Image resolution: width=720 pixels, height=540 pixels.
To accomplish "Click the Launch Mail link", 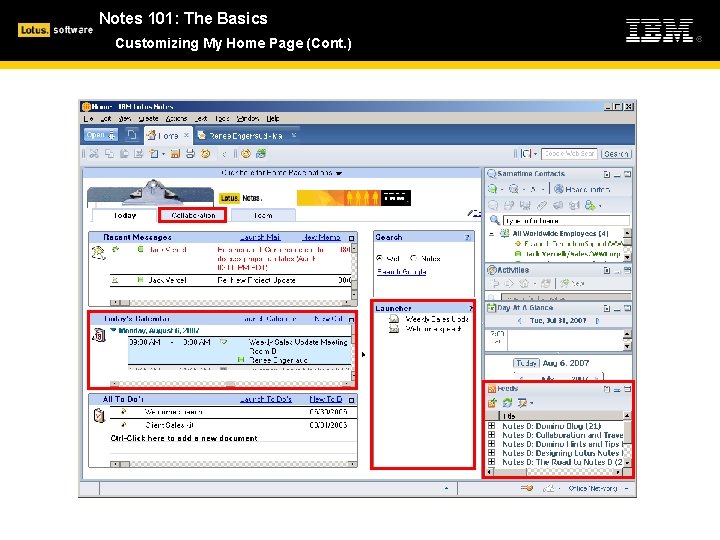I will click(260, 237).
